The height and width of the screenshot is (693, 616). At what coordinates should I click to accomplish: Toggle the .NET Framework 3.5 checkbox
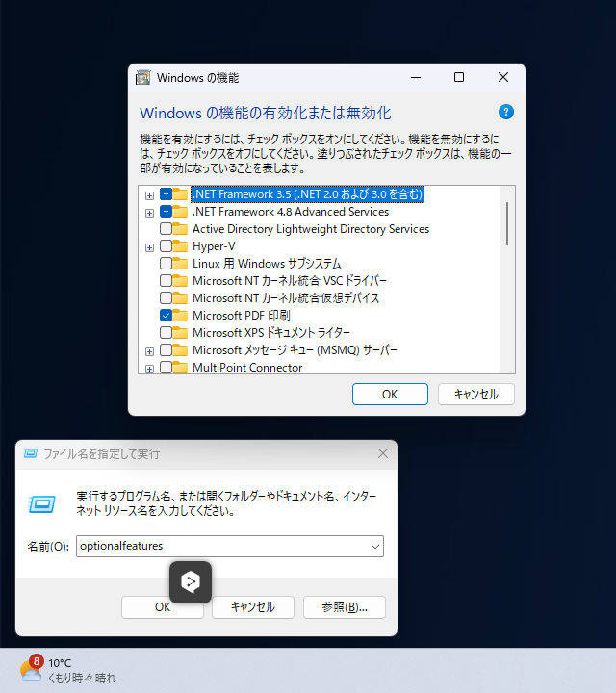166,194
